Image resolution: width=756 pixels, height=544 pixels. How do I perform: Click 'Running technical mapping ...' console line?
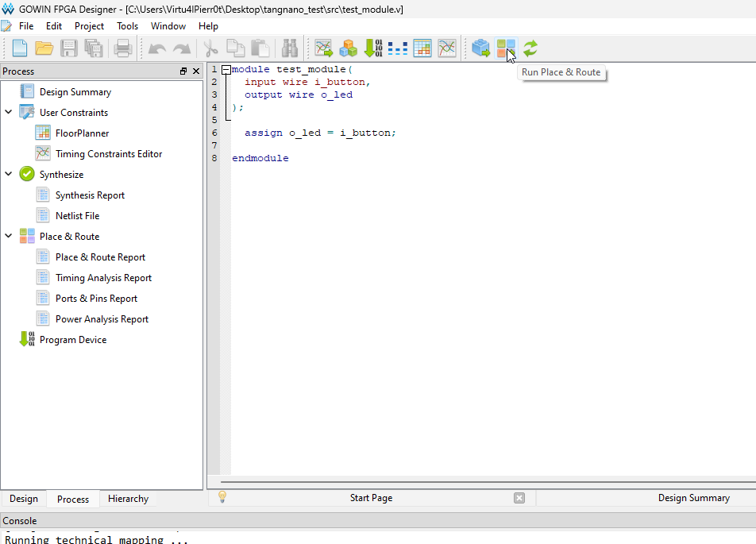96,540
